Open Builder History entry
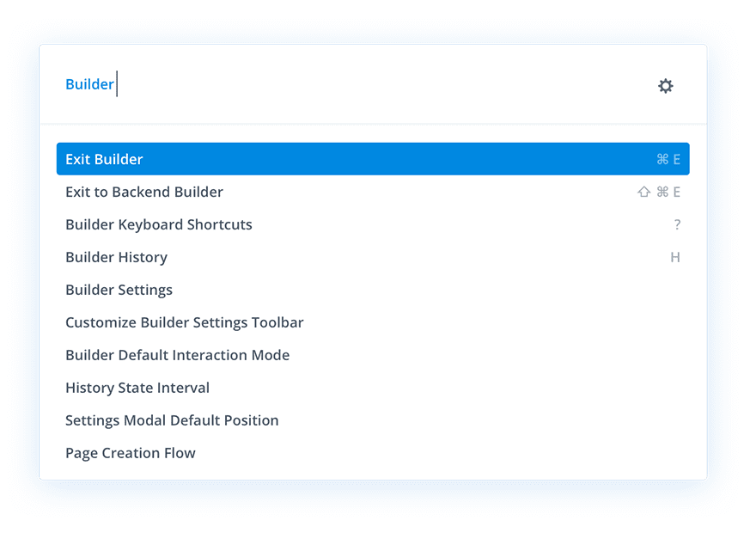This screenshot has height=545, width=756. point(373,257)
